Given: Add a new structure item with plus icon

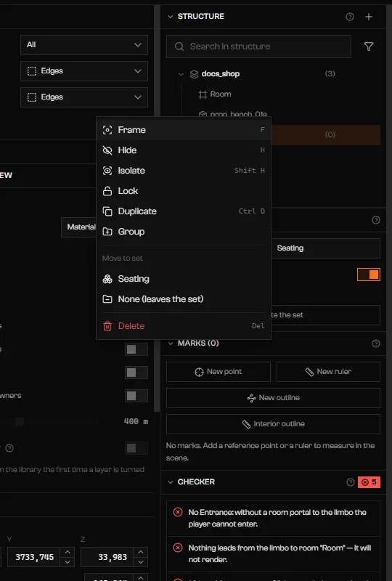Looking at the screenshot, I should pos(369,17).
